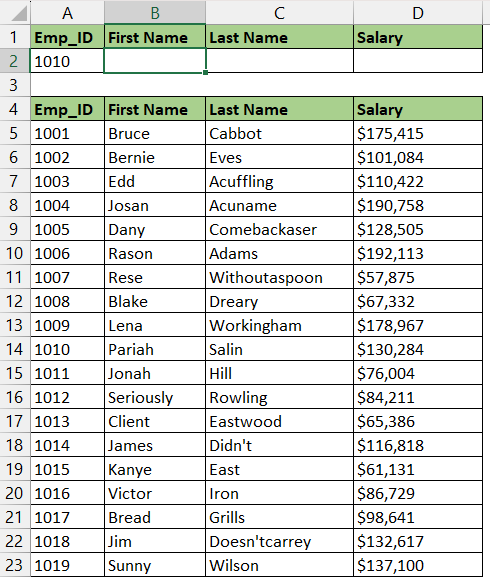Select the corner Select All triangle
Image resolution: width=490 pixels, height=577 pixels.
[18, 14]
